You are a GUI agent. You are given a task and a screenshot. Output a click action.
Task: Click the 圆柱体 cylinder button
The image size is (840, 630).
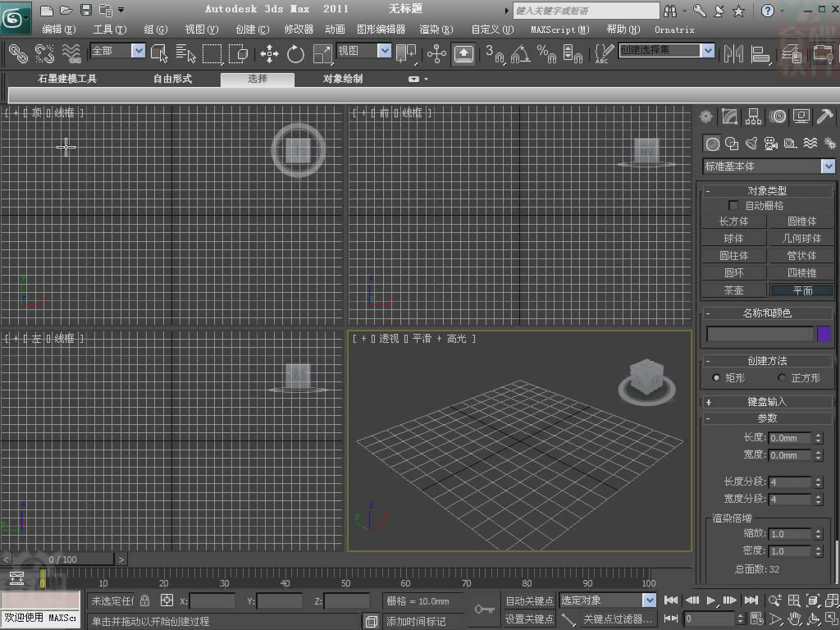[x=734, y=256]
